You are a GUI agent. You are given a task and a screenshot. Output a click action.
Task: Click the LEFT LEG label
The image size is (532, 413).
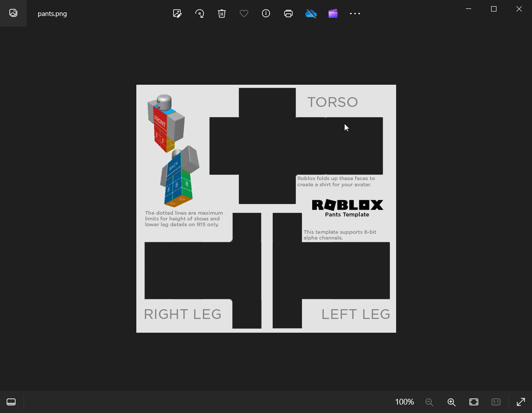click(x=356, y=314)
